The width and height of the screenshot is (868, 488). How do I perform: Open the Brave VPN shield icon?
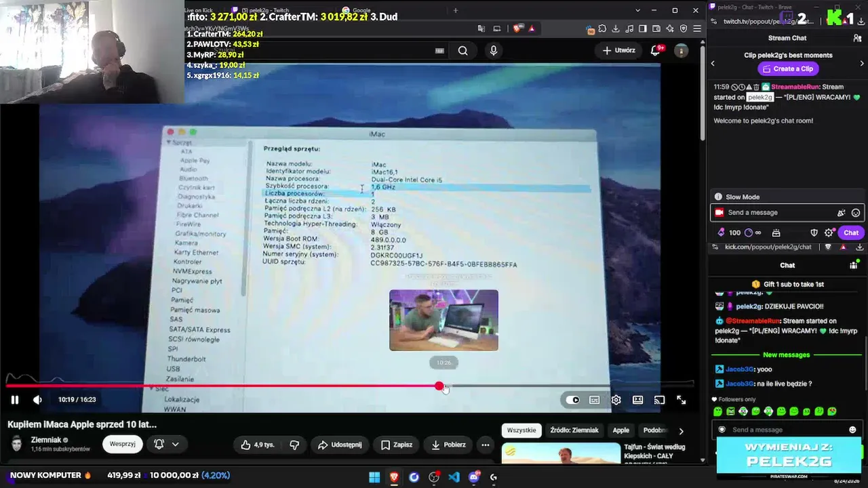pyautogui.click(x=684, y=28)
